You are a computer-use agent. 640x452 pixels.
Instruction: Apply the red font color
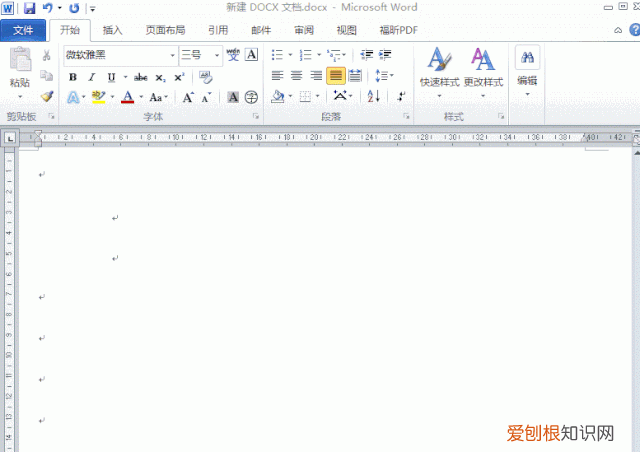click(127, 97)
